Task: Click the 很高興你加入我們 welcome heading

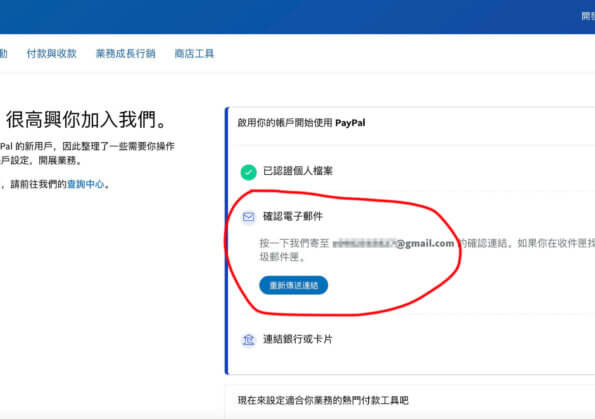Action: click(86, 120)
